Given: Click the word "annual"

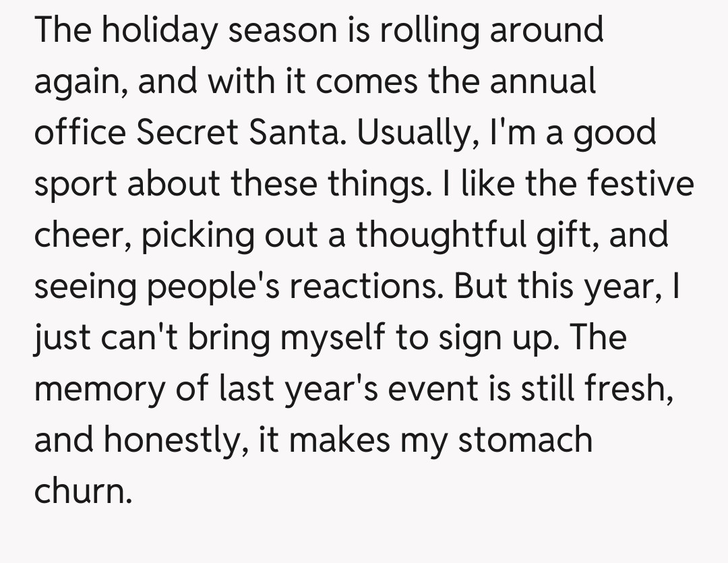Looking at the screenshot, I should tap(543, 82).
